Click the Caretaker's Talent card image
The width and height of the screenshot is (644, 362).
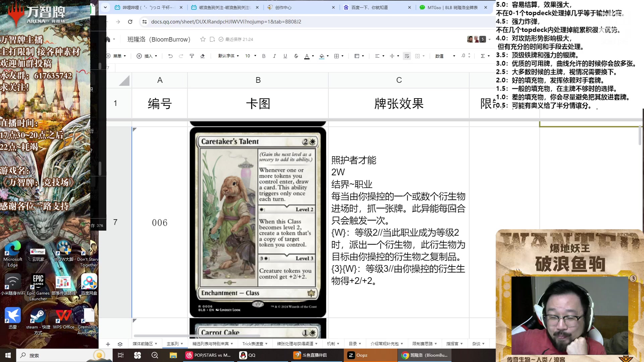[258, 222]
